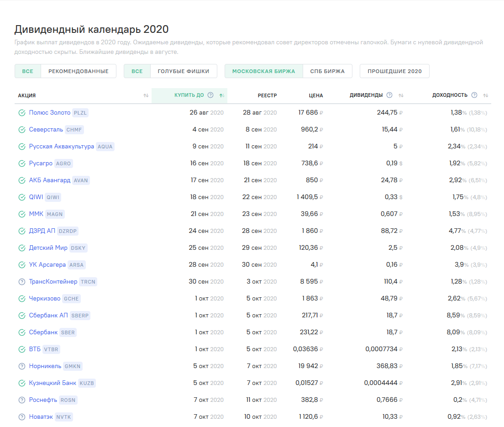Click the checkmark icon beside ДЗРД АП
The height and width of the screenshot is (427, 504).
coord(22,231)
